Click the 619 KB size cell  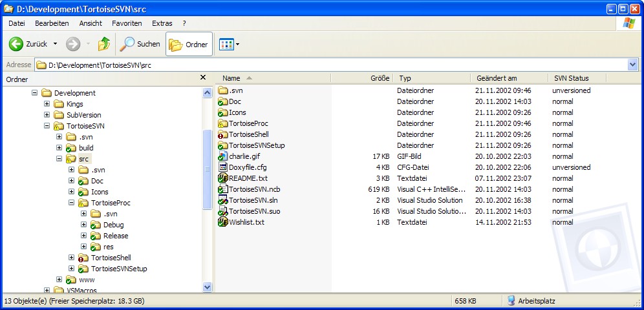379,189
